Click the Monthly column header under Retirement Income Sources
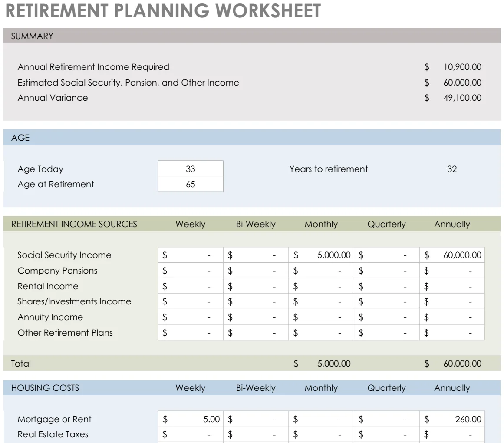The image size is (504, 443). pos(321,224)
